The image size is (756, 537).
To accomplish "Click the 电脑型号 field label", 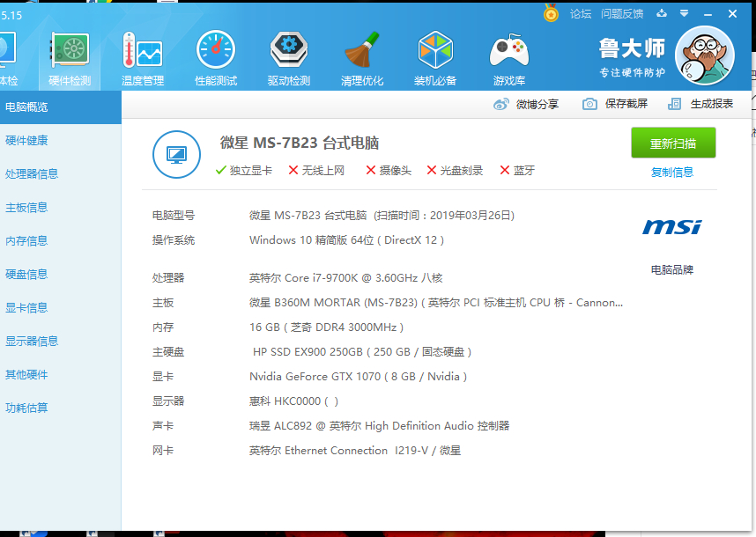I will tap(174, 216).
